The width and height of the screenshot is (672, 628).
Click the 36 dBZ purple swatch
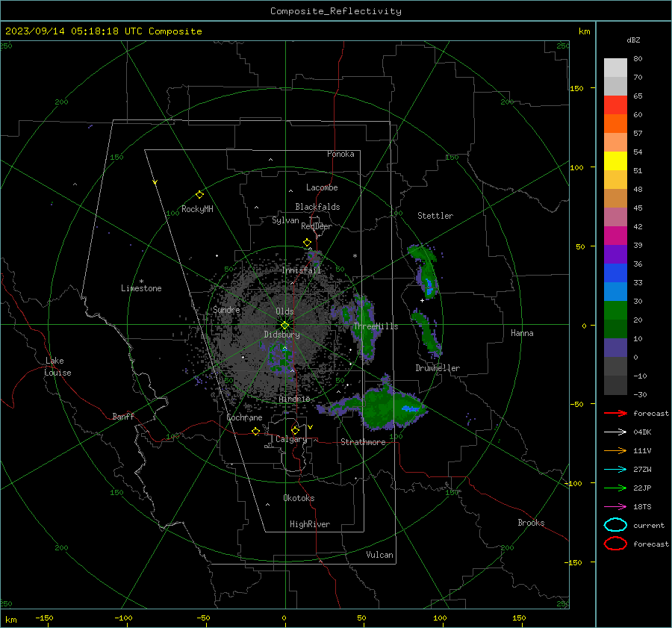click(615, 254)
